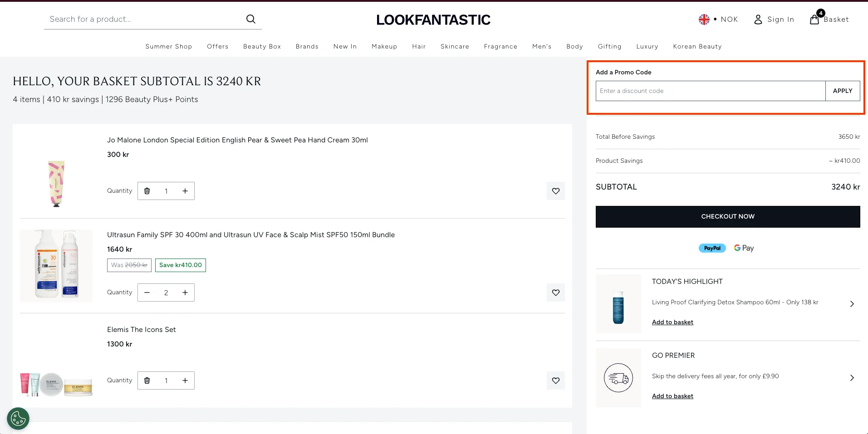This screenshot has width=868, height=434.
Task: Click the Product Savings '– kr410.00' value
Action: click(x=844, y=161)
